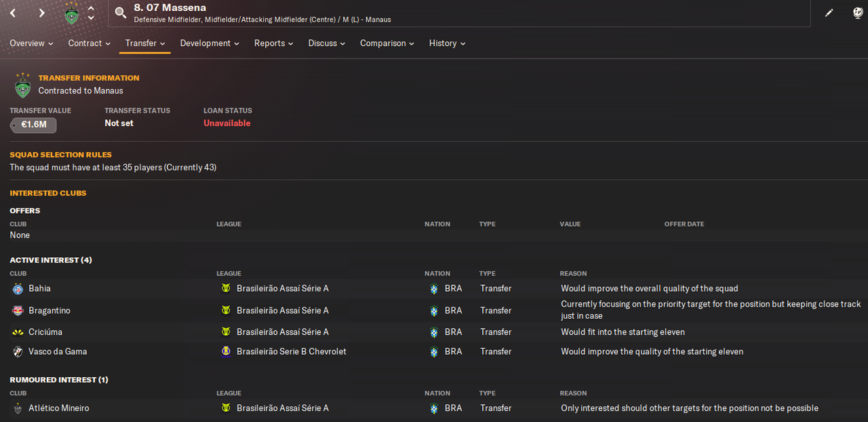This screenshot has height=422, width=868.
Task: Click Brasileirão Assaí Série A in Bahia row
Action: [283, 288]
